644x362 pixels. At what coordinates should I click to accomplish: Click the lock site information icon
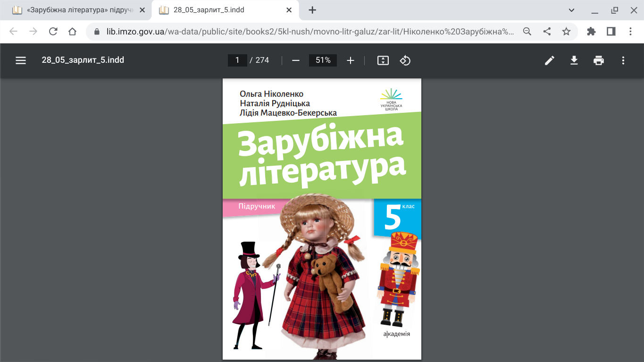98,32
